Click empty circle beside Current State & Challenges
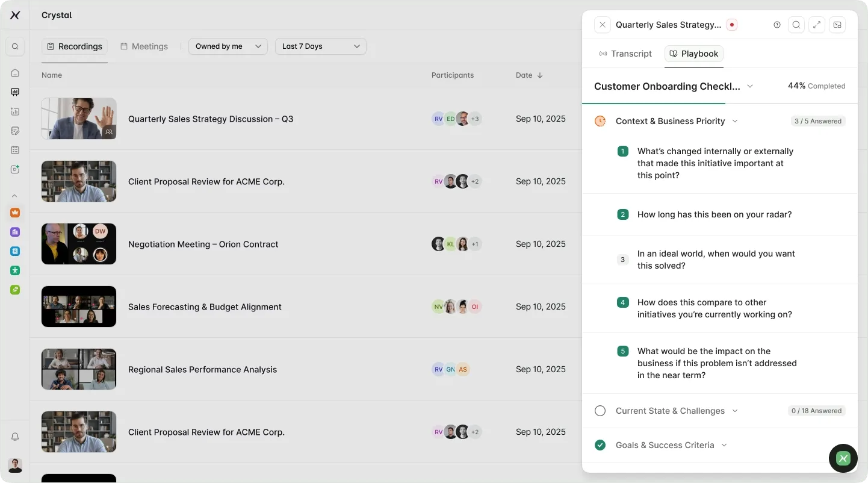 [x=600, y=411]
